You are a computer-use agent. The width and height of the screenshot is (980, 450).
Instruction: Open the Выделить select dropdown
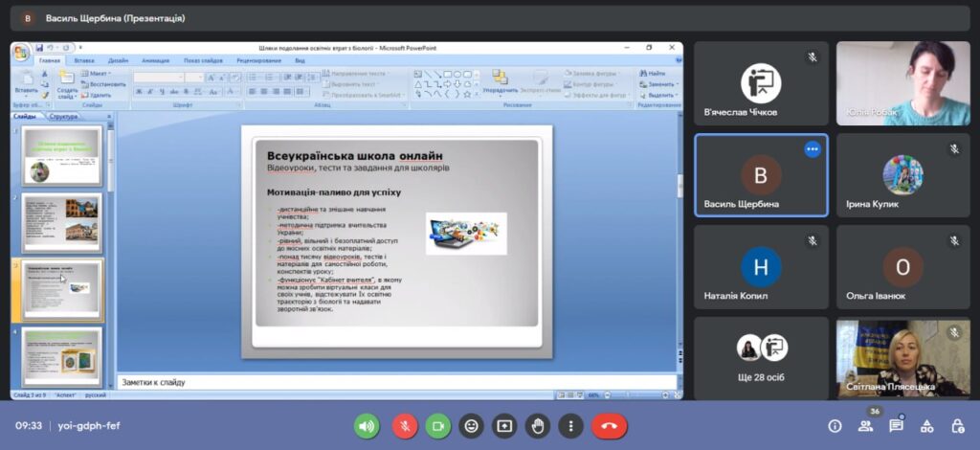658,95
